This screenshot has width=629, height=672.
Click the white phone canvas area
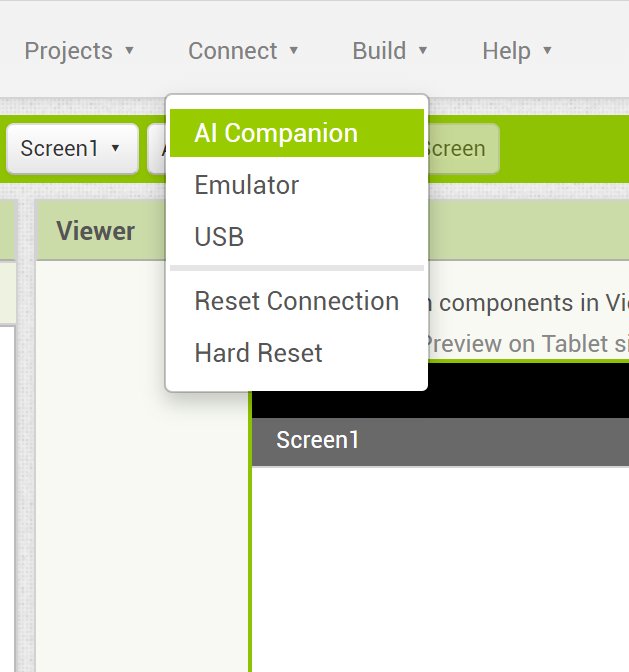tap(440, 569)
